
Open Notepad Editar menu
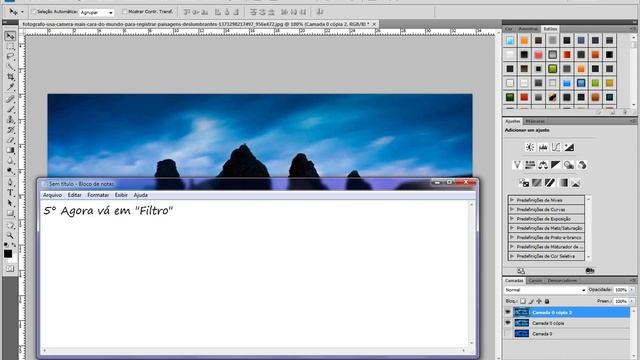pos(75,195)
